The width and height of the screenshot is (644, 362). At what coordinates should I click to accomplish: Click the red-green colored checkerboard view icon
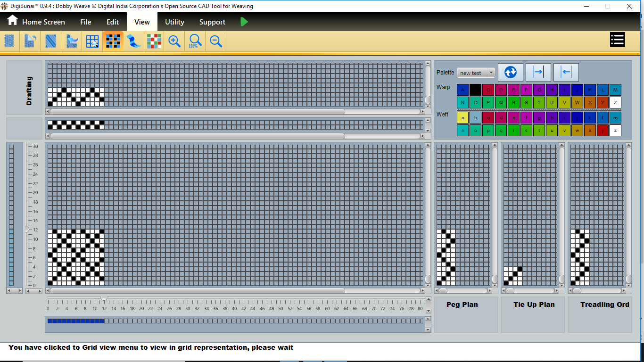coord(154,41)
